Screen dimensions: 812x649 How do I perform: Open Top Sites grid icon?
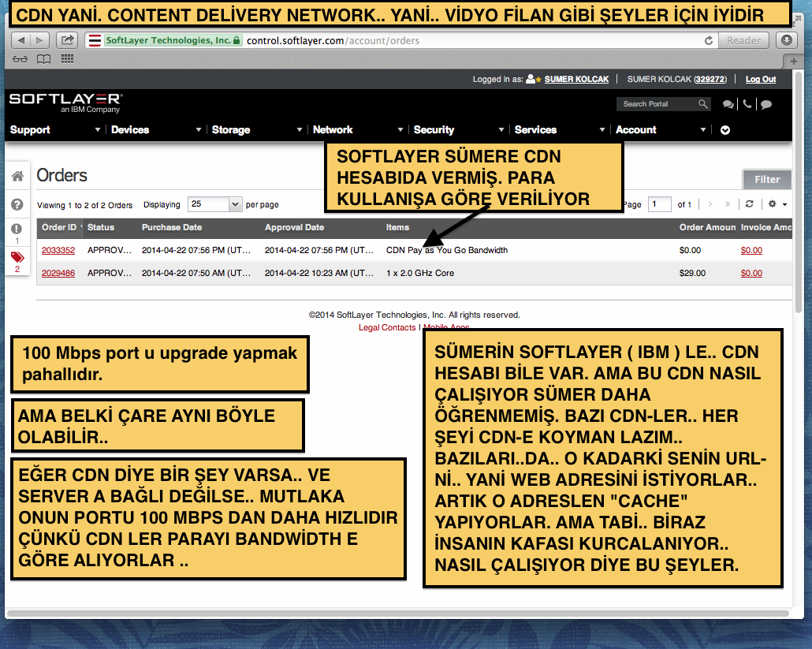click(67, 59)
